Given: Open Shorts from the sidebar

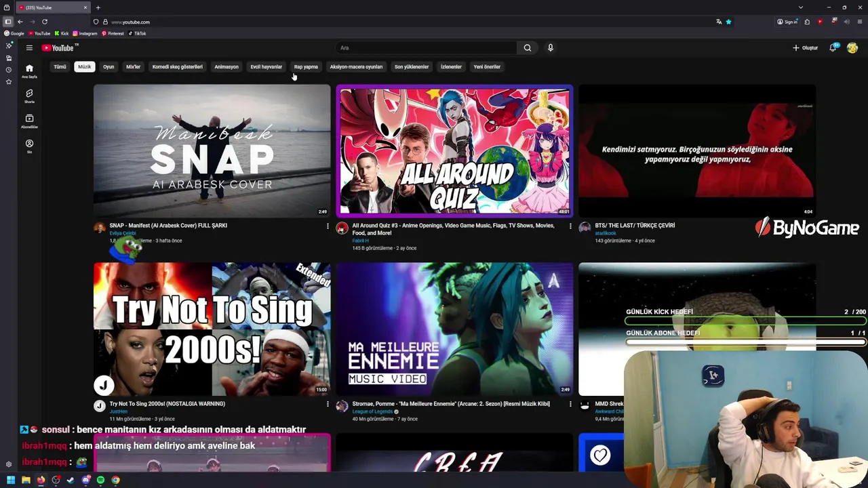Looking at the screenshot, I should [x=29, y=96].
